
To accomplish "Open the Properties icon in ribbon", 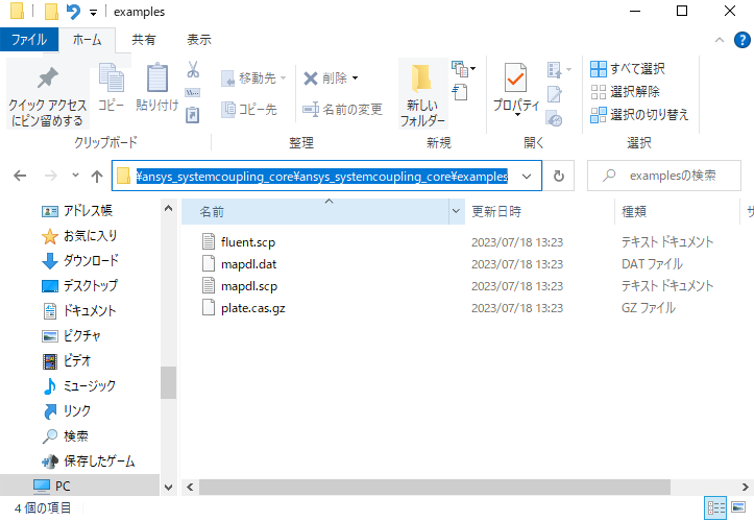I will [516, 80].
